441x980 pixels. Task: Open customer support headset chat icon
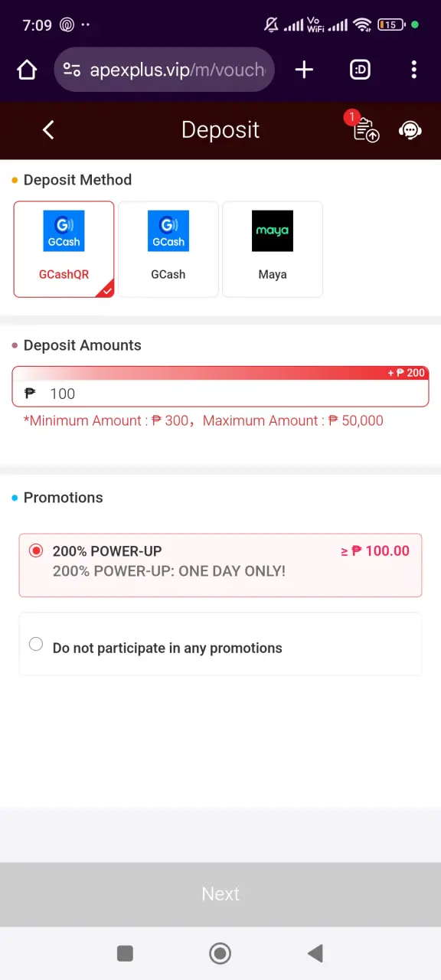tap(410, 130)
